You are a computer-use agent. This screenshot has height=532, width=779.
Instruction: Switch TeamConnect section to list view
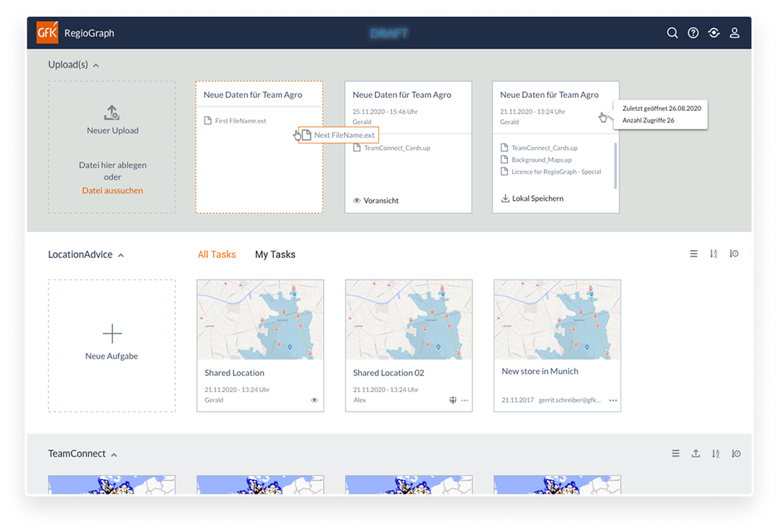(x=675, y=454)
